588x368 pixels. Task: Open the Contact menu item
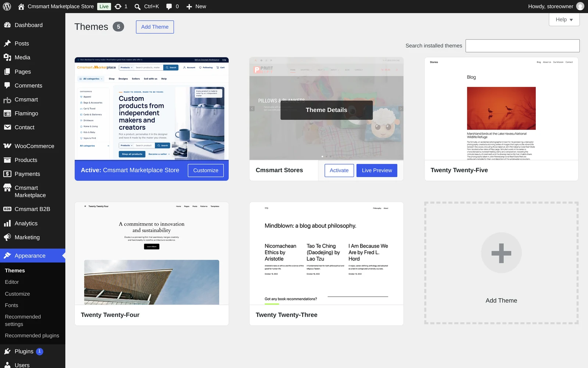tap(33, 127)
